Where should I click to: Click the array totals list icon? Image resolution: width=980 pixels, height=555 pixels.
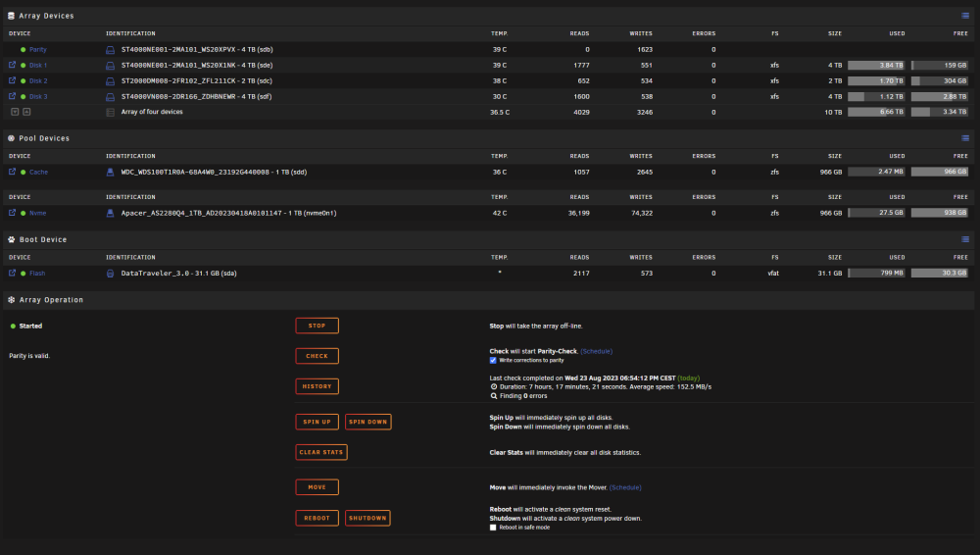click(x=110, y=113)
